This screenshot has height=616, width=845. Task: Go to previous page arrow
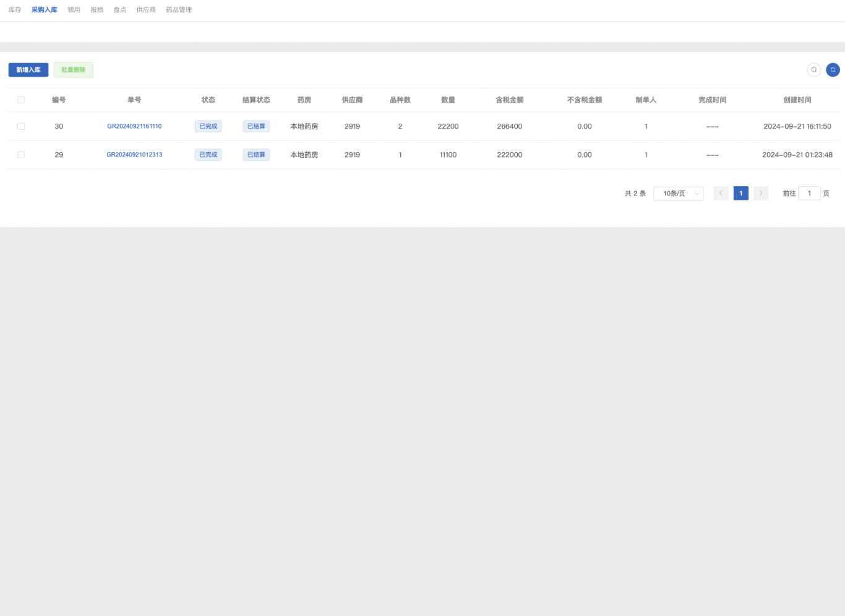tap(721, 194)
